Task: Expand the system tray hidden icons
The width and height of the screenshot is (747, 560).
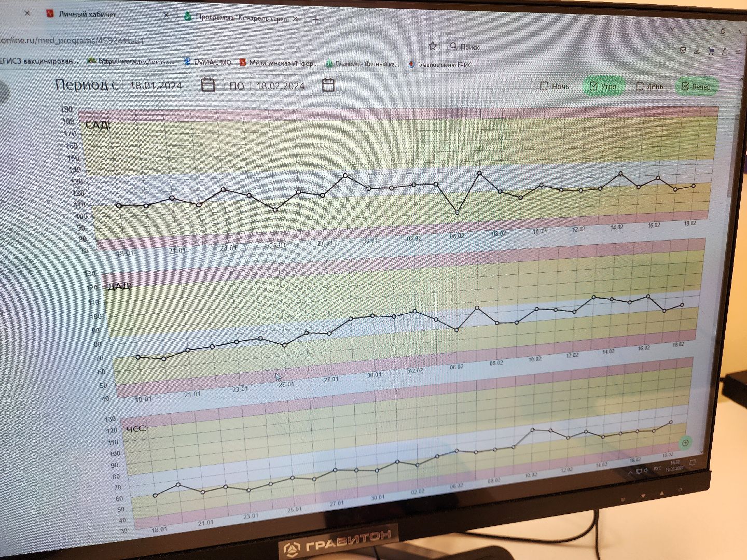Action: 631,472
